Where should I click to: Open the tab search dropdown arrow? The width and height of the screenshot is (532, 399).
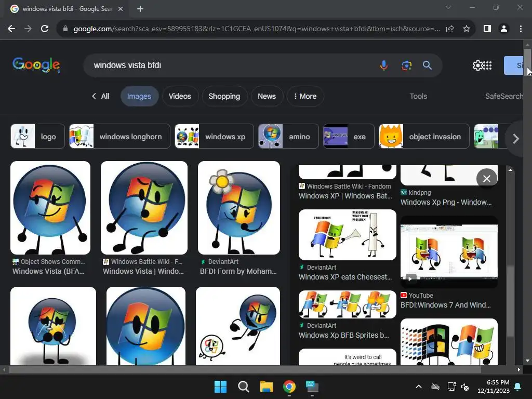pyautogui.click(x=448, y=7)
